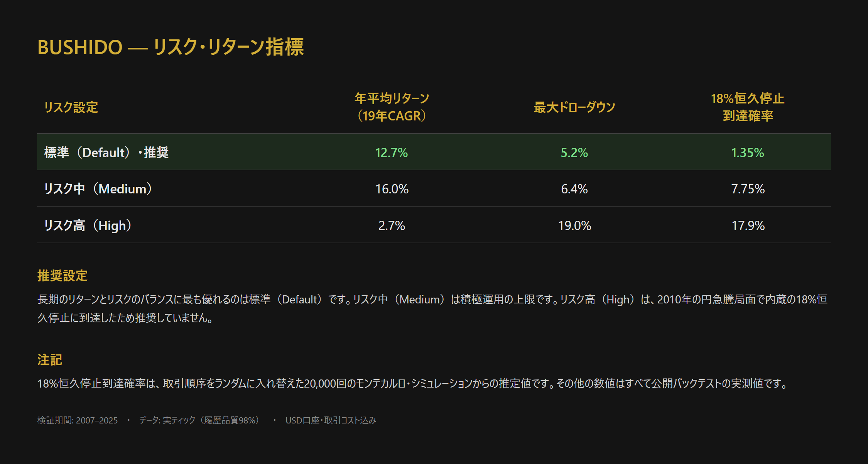
Task: Select the リスク設定 column header
Action: click(x=71, y=107)
